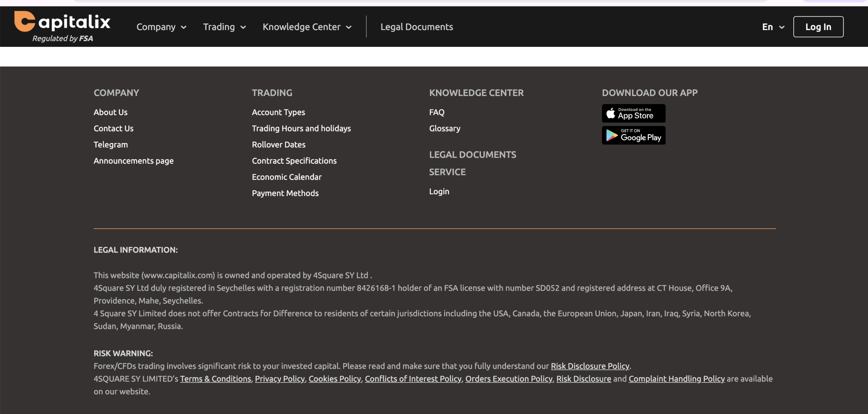868x414 pixels.
Task: Open the Risk Disclosure link before 'and'
Action: click(x=584, y=379)
